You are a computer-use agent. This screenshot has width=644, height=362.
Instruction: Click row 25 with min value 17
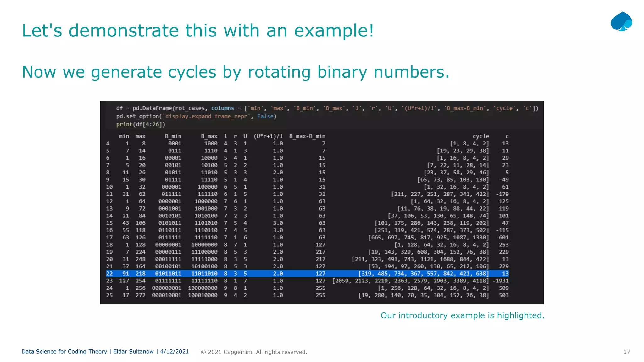[307, 295]
